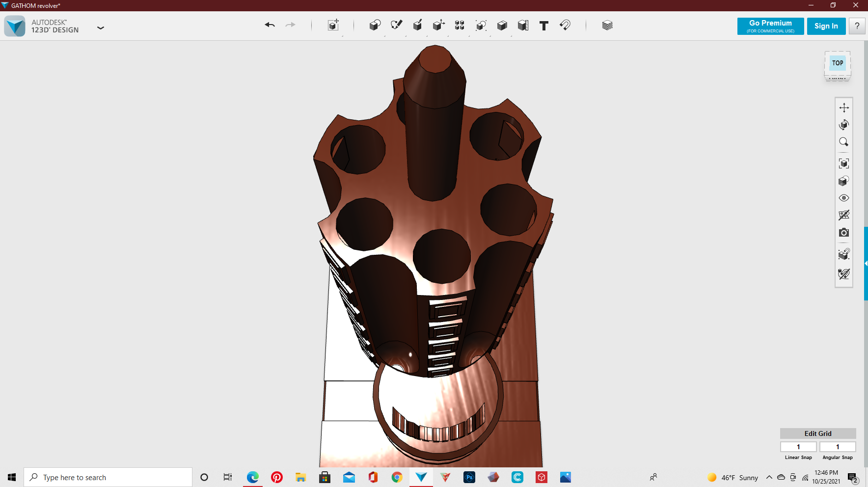Open the Windows notification center
This screenshot has height=487, width=868.
point(853,478)
